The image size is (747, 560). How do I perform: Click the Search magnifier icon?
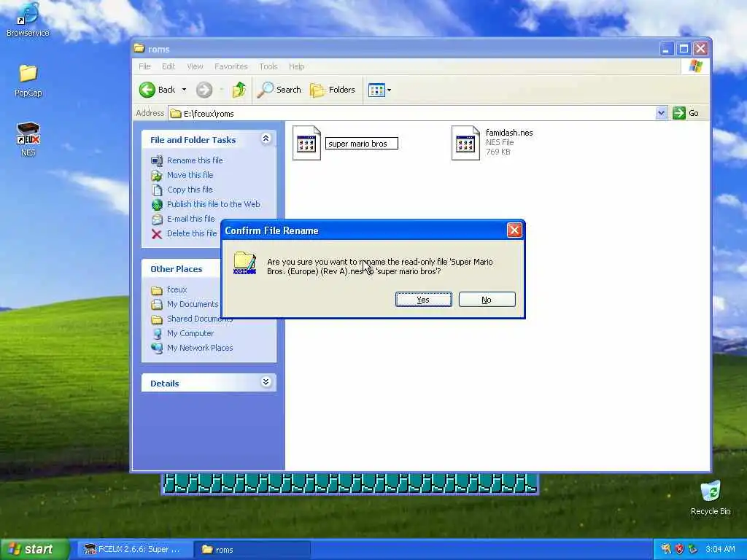click(265, 90)
